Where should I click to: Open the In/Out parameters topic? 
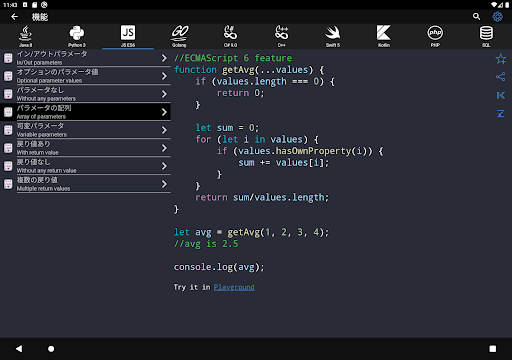[x=85, y=58]
